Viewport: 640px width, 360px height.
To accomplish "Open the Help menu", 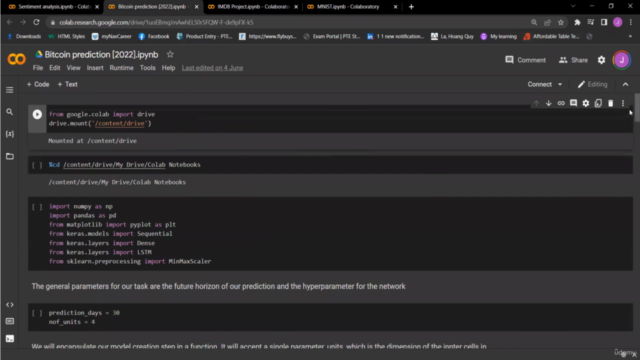I will tap(168, 68).
